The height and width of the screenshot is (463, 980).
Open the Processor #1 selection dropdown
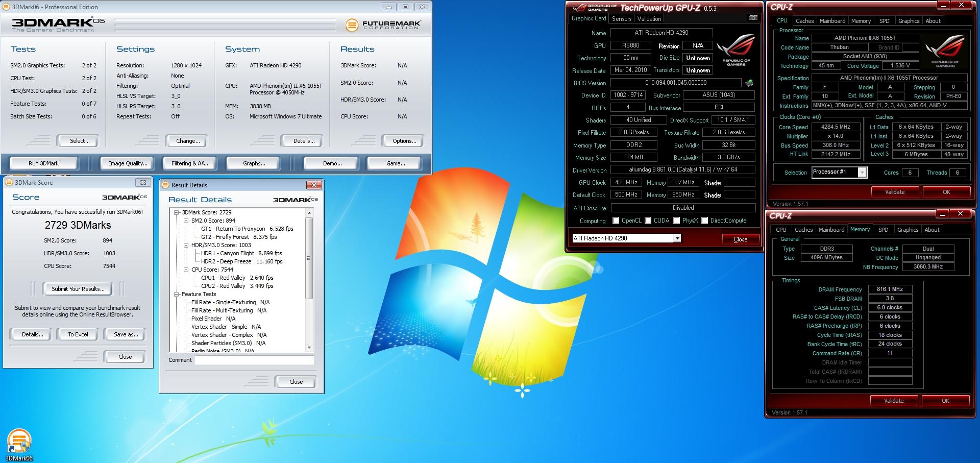[862, 173]
